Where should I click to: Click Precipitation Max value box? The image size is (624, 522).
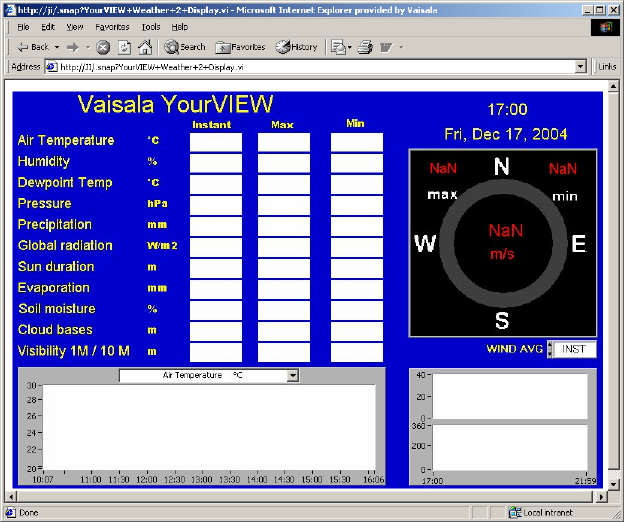coord(284,226)
